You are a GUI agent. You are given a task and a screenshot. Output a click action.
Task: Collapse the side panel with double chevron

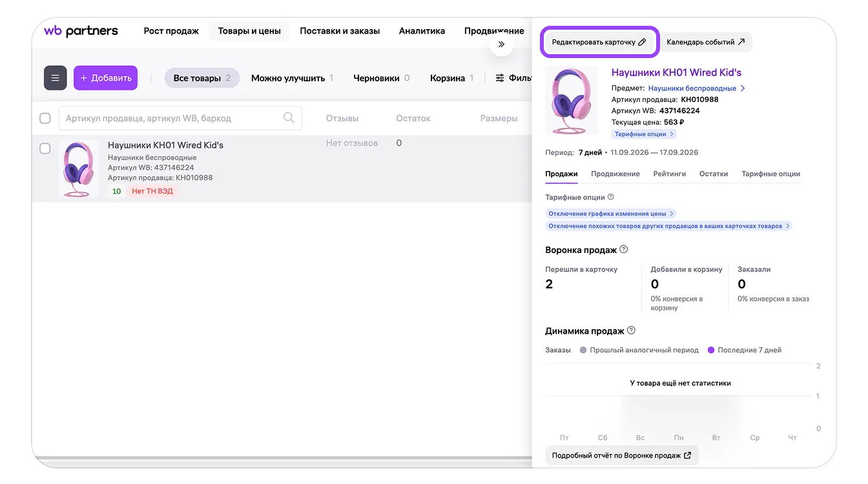pyautogui.click(x=502, y=45)
